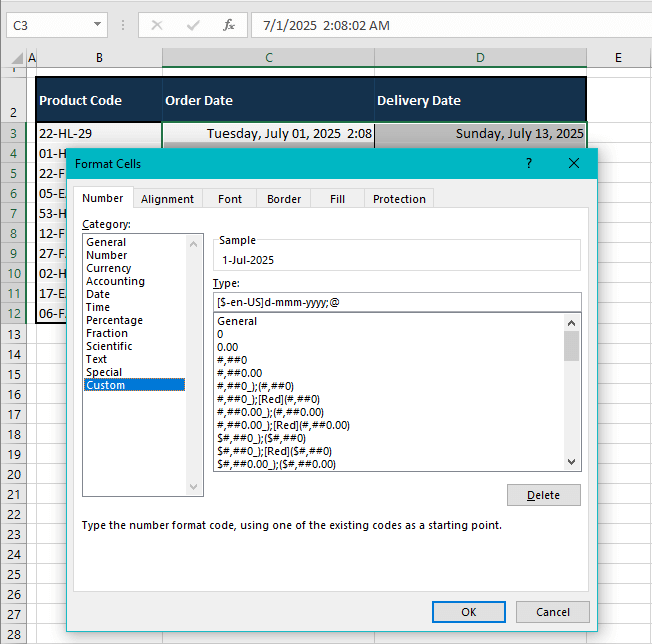Choose the General format code in list
Image resolution: width=652 pixels, height=644 pixels.
tap(237, 321)
